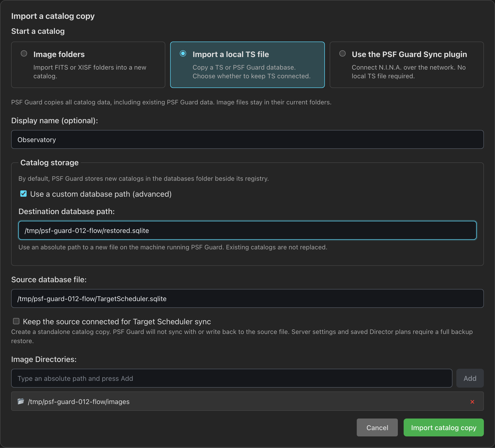
Task: Click the Image Directories path input
Action: pyautogui.click(x=232, y=378)
